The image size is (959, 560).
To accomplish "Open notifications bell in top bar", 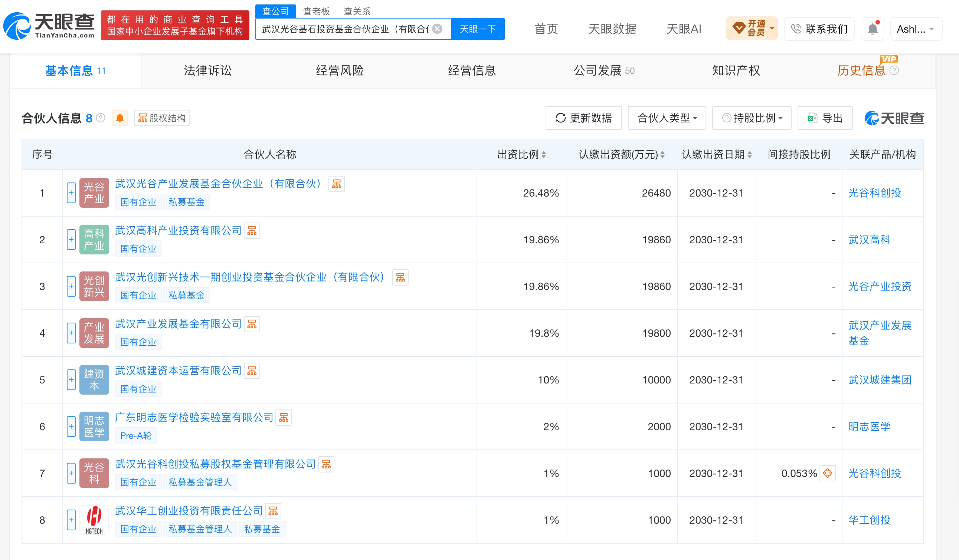I will point(872,29).
